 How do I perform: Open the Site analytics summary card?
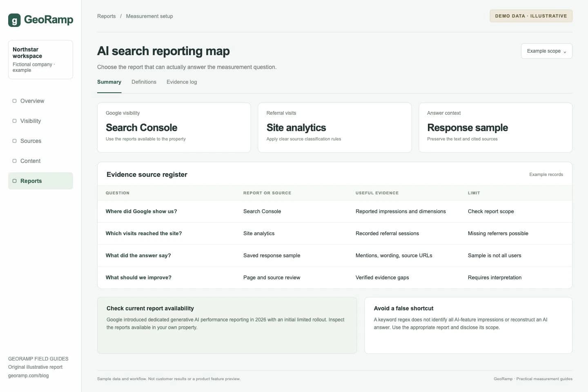(335, 127)
